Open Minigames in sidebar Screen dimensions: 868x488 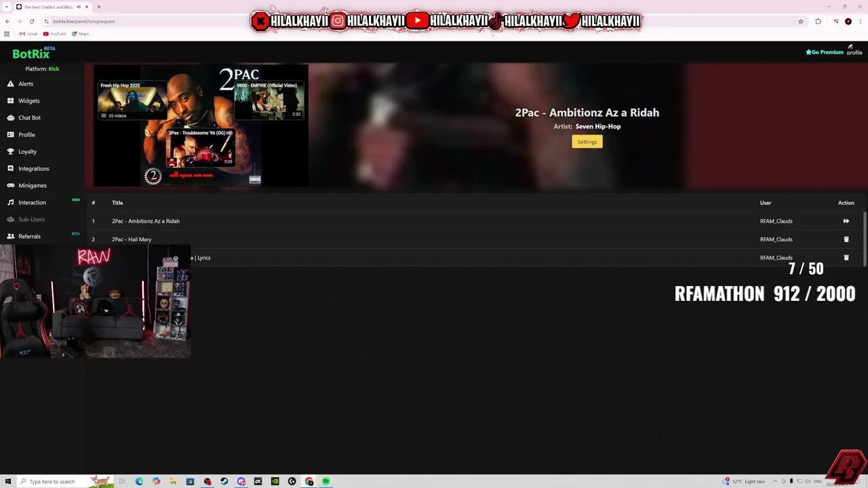(32, 186)
